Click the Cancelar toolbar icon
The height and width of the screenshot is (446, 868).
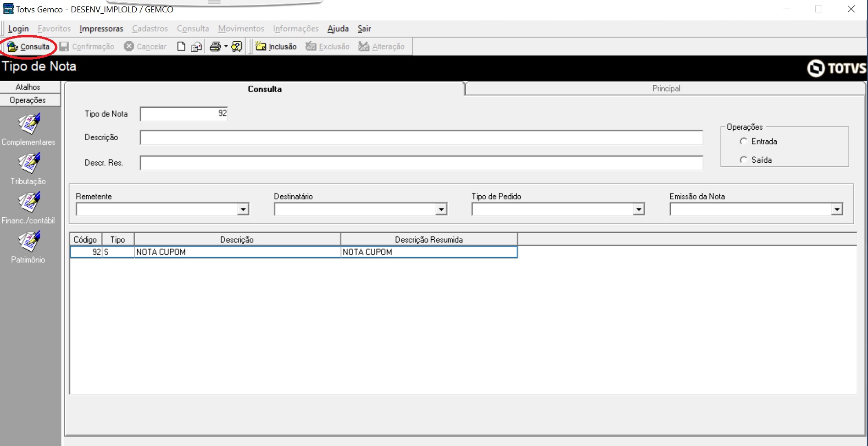pyautogui.click(x=129, y=46)
